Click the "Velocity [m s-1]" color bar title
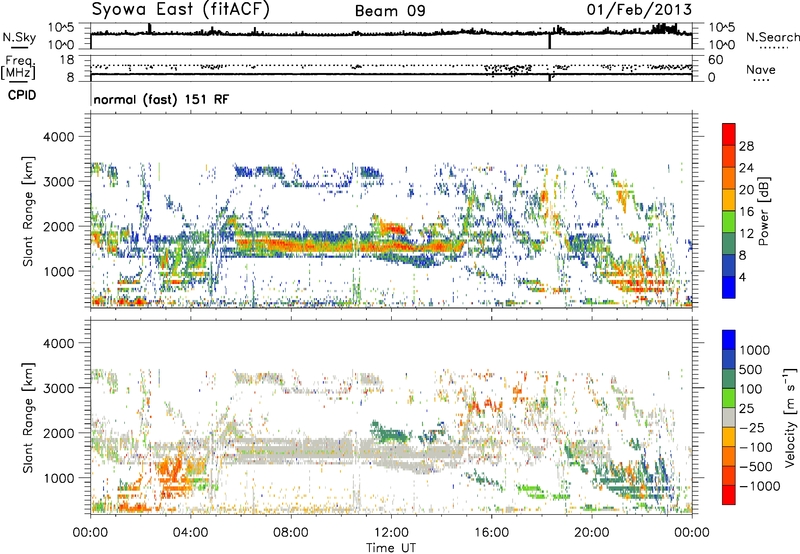This screenshot has height=554, width=800. click(x=790, y=417)
